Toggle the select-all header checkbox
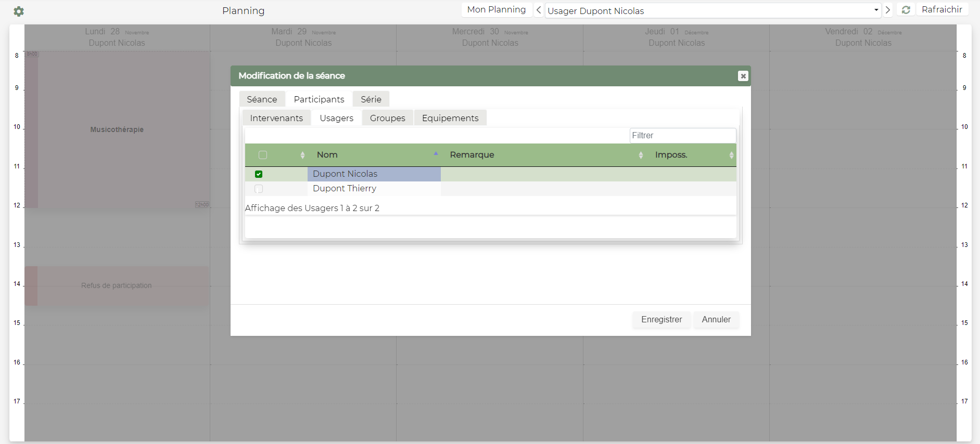 [x=263, y=155]
